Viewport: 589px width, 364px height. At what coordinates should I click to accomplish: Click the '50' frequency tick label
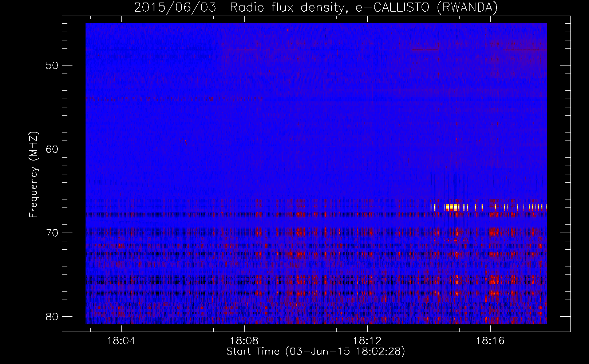tap(52, 66)
